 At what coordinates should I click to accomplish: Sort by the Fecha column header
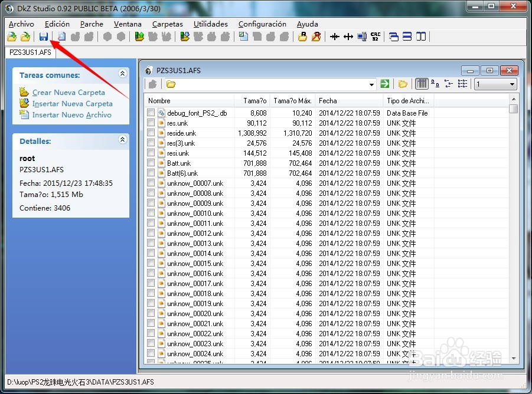349,101
